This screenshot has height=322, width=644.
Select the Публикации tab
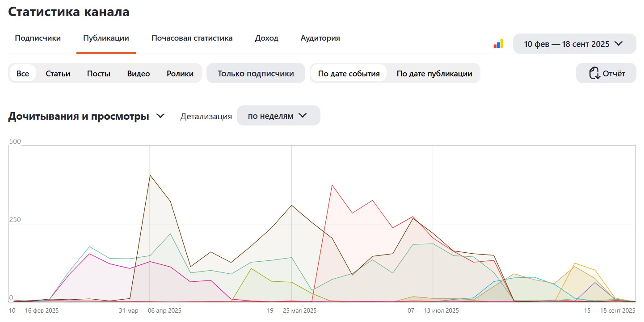tap(106, 38)
